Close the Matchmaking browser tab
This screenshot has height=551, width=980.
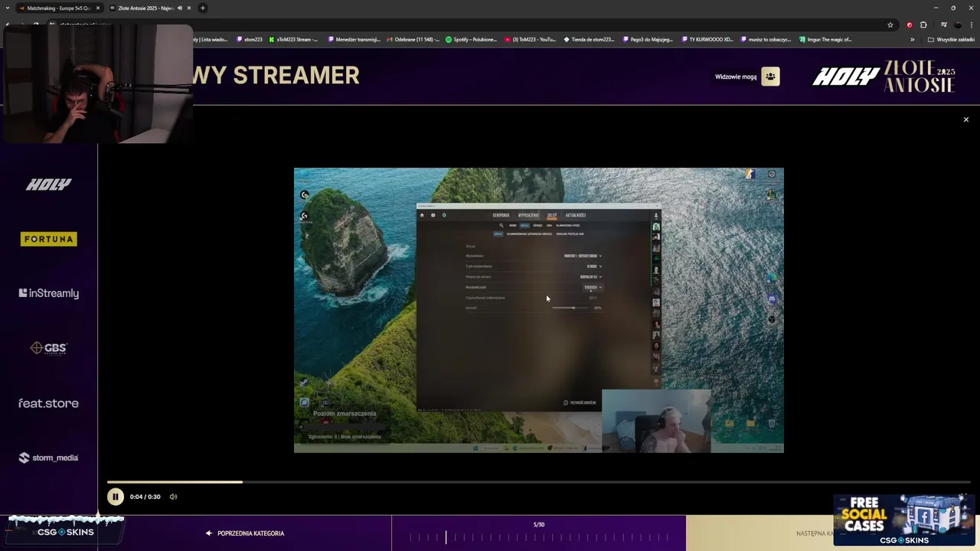coord(98,8)
